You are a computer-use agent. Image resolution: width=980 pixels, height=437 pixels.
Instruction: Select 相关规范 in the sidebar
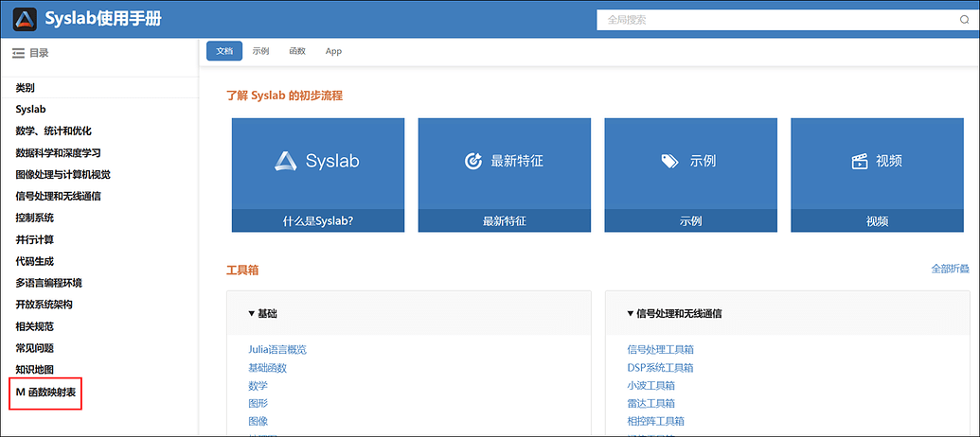[34, 326]
